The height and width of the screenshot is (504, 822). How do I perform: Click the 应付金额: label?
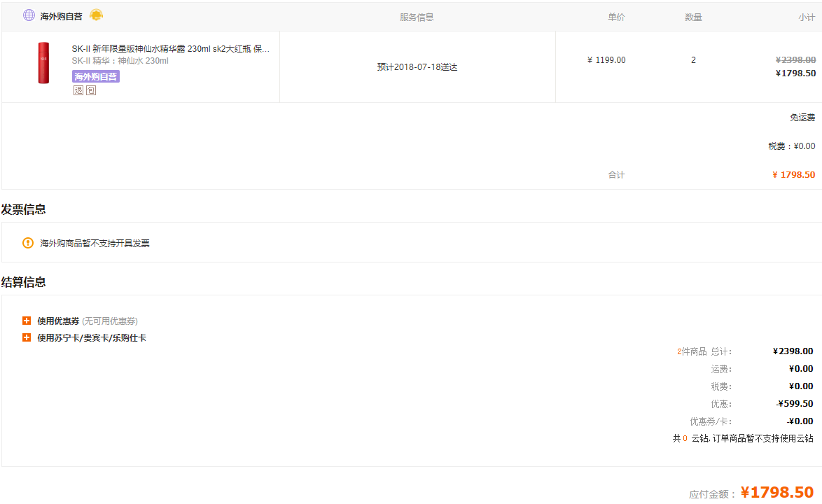(712, 494)
